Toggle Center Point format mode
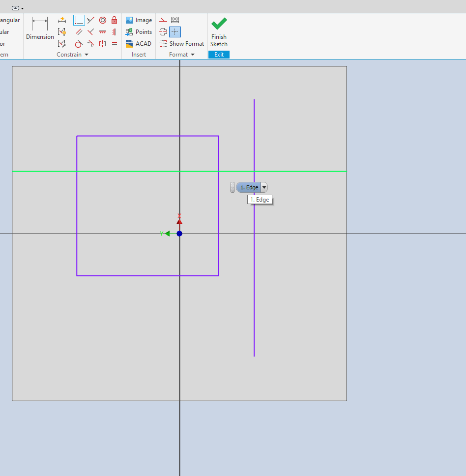 coord(175,31)
